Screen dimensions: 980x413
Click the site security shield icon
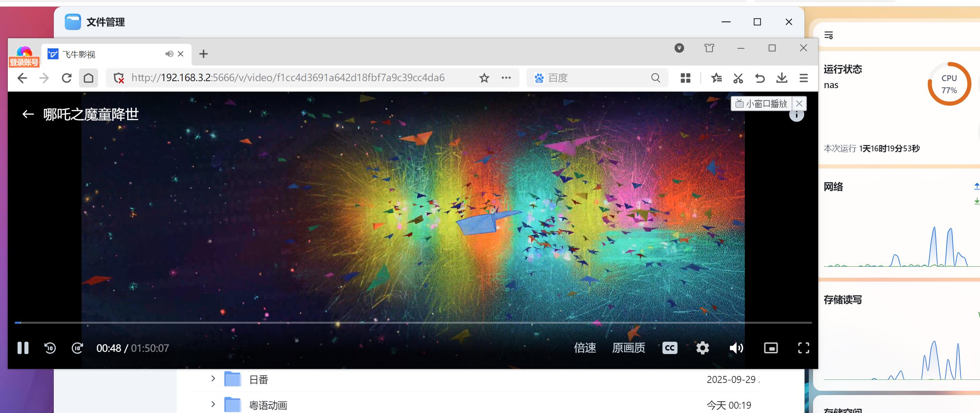point(119,78)
